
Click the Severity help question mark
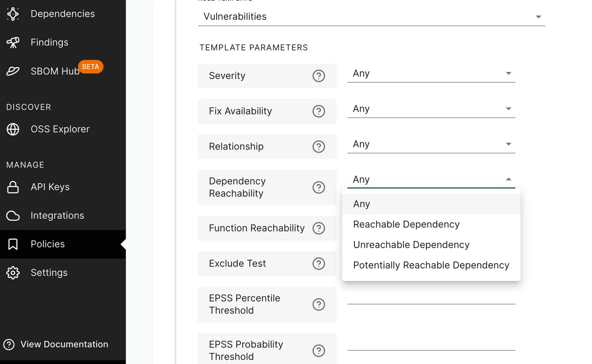click(319, 76)
